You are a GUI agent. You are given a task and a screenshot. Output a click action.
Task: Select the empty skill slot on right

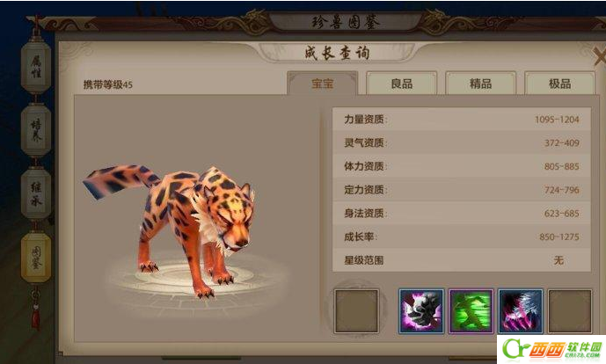coord(570,311)
